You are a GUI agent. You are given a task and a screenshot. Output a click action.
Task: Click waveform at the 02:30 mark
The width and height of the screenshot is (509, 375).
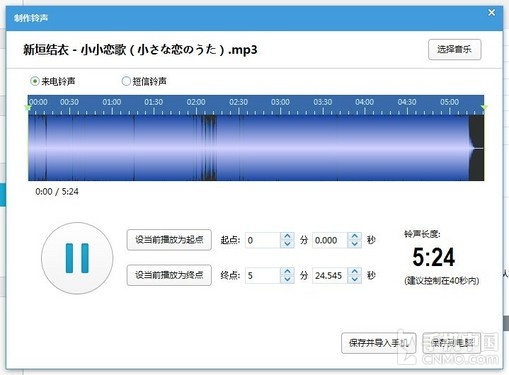[238, 148]
